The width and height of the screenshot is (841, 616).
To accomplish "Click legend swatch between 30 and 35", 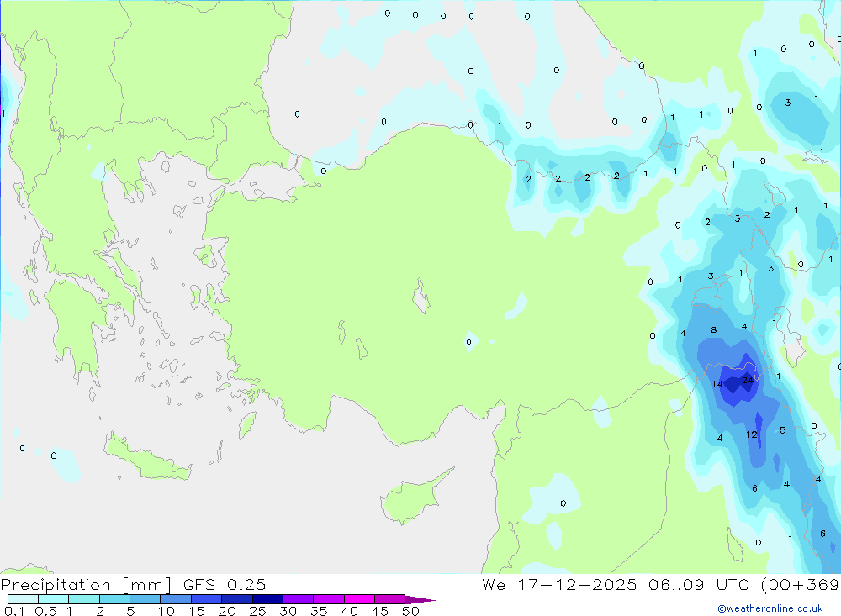I will (298, 599).
